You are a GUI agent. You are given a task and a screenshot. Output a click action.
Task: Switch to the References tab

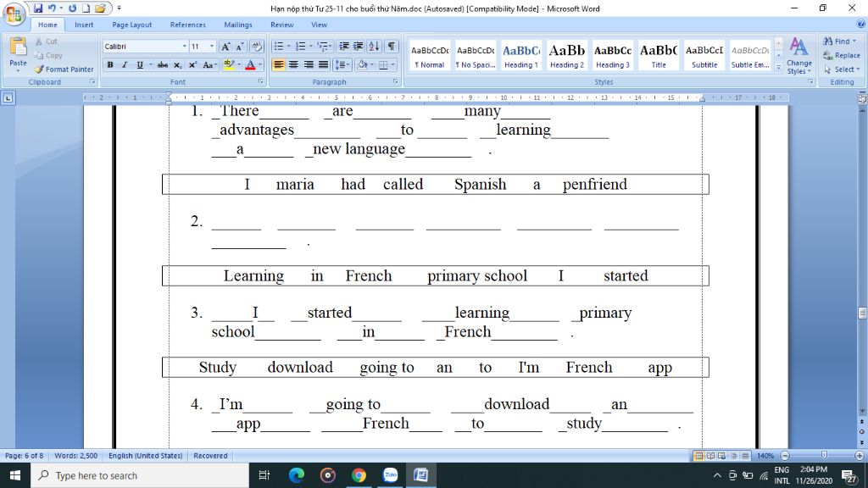187,25
